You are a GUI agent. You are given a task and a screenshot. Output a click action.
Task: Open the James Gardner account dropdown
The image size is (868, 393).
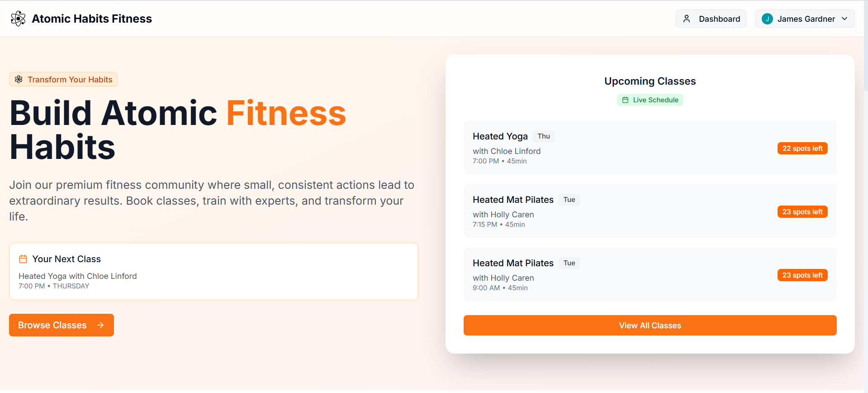pos(805,19)
